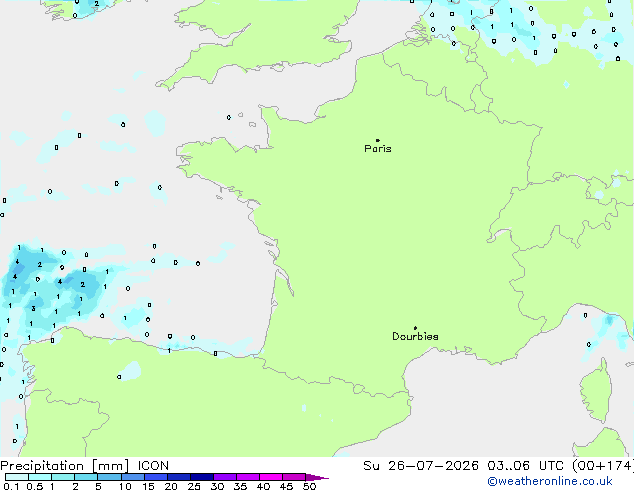Select the dot marker above Dourbies
Screen dimensions: 634x490
(x=415, y=328)
